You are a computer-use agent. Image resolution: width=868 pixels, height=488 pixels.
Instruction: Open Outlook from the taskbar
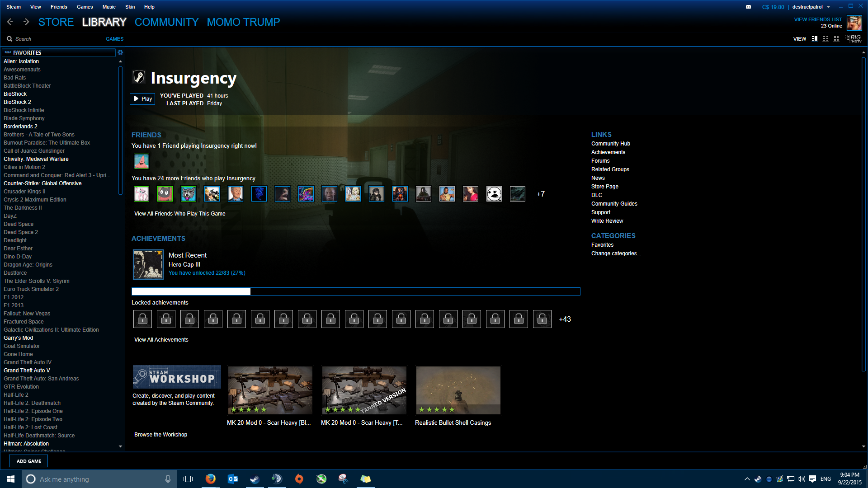(233, 479)
